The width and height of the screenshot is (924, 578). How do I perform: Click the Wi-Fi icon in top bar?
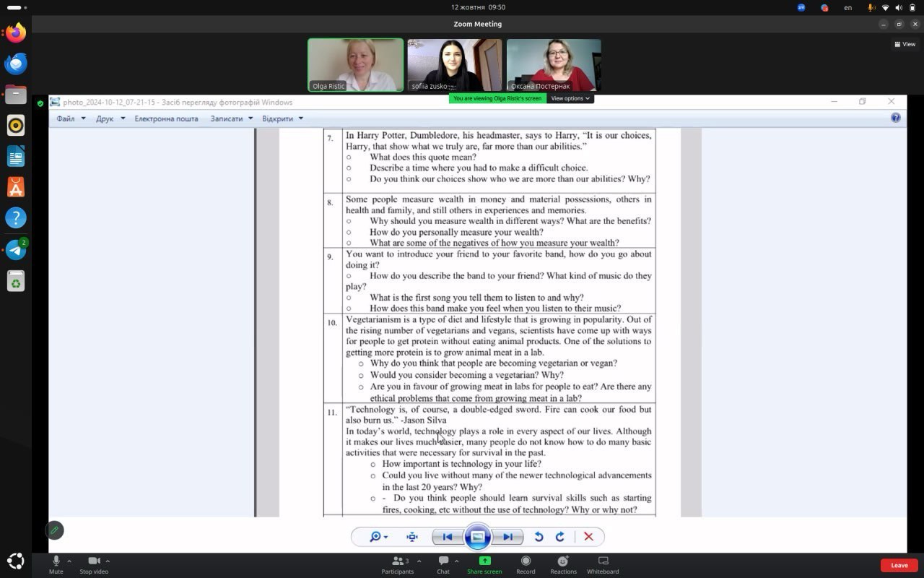coord(886,7)
